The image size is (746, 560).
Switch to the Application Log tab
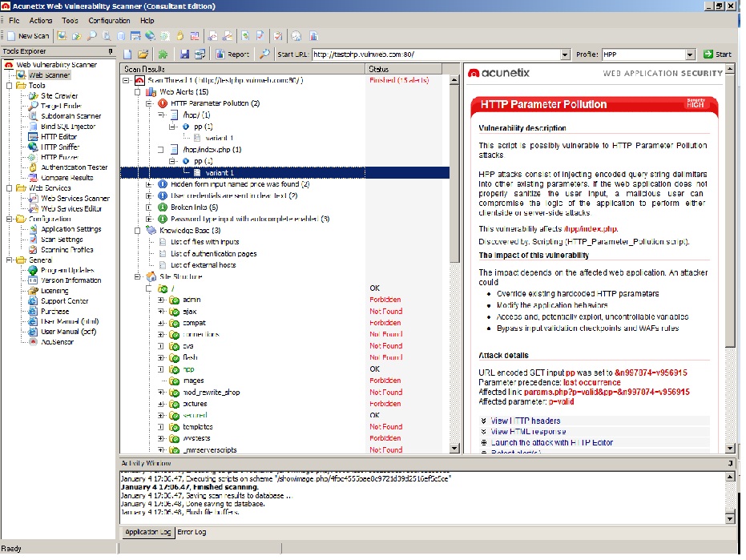coord(148,532)
